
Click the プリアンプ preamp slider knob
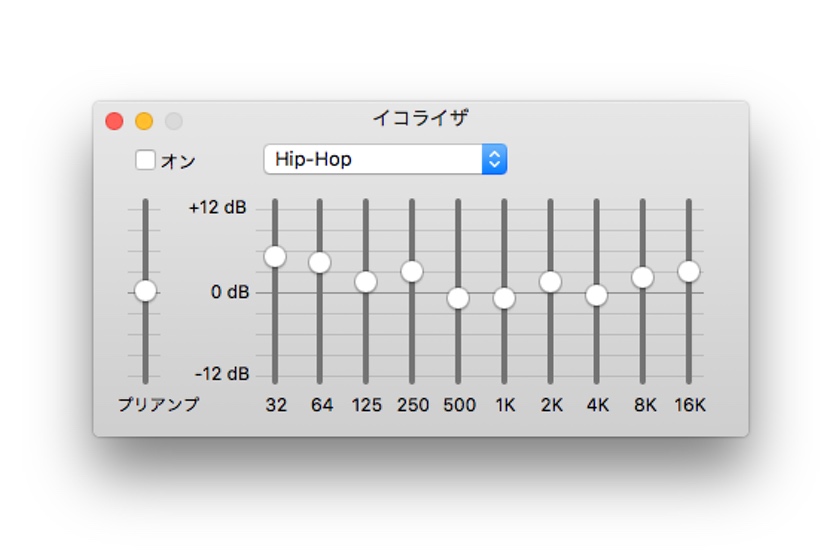tap(145, 291)
